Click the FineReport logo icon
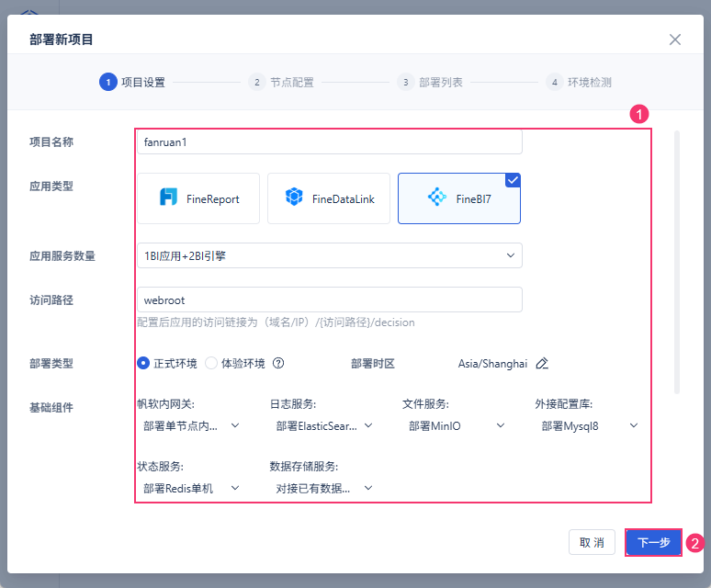This screenshot has height=588, width=711. pos(168,198)
